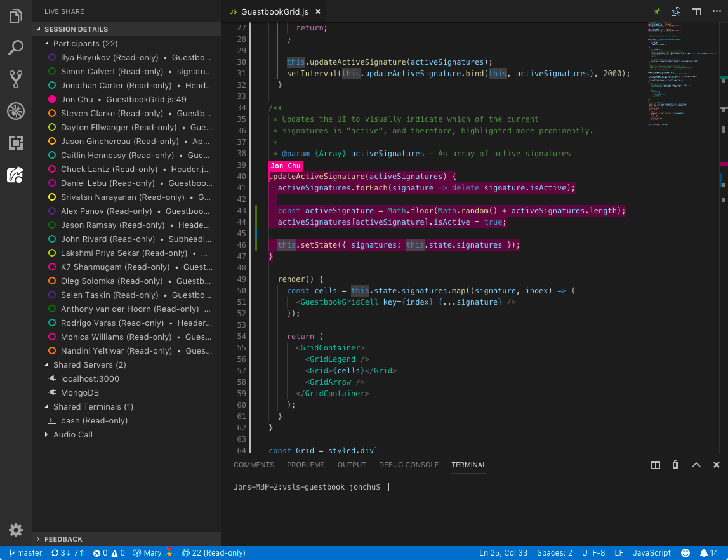Open the Extensions view icon

point(16,143)
